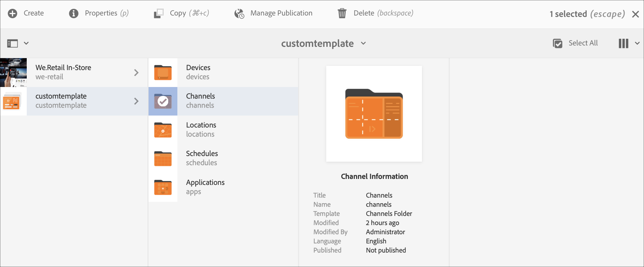Select the Schedules folder icon
This screenshot has width=644, height=267.
click(x=163, y=159)
